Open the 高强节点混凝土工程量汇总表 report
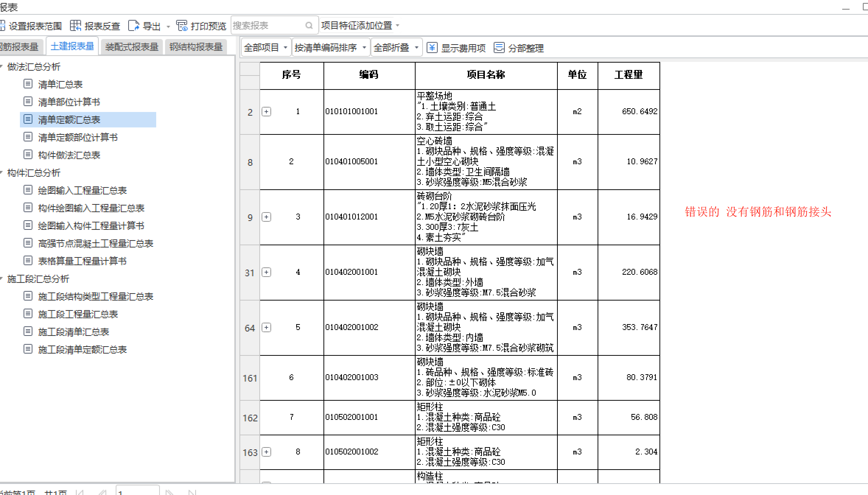The width and height of the screenshot is (868, 495). 95,243
